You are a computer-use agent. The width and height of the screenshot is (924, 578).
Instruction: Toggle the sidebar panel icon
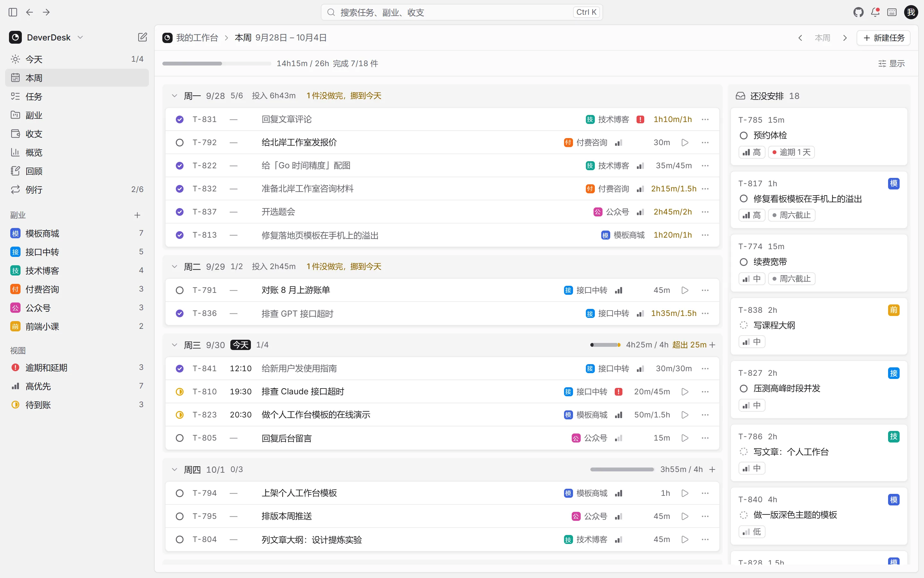(x=13, y=12)
